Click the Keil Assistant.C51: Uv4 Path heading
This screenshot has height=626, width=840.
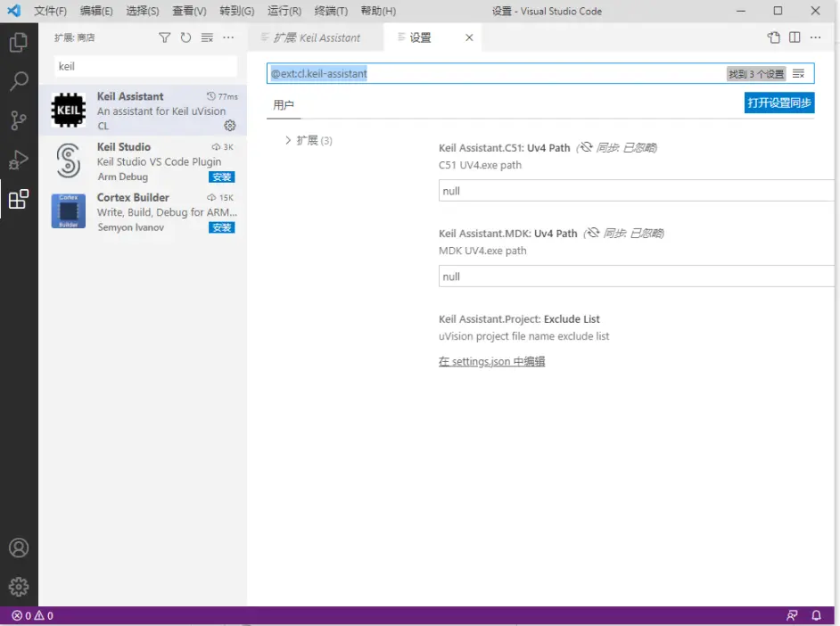504,148
